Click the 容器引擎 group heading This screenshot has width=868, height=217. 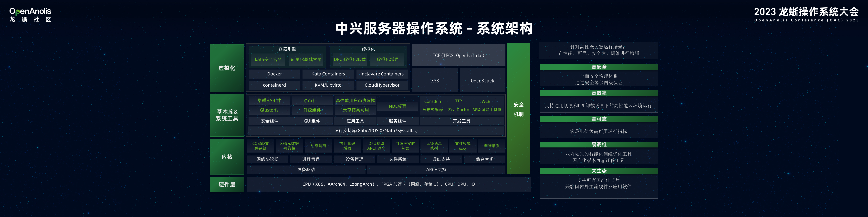(x=287, y=49)
